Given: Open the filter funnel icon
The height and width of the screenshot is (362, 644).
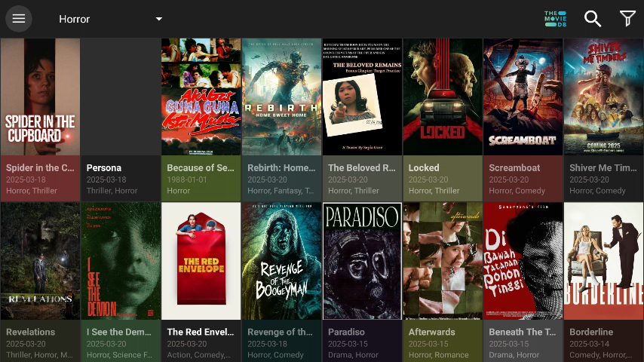Looking at the screenshot, I should point(627,19).
